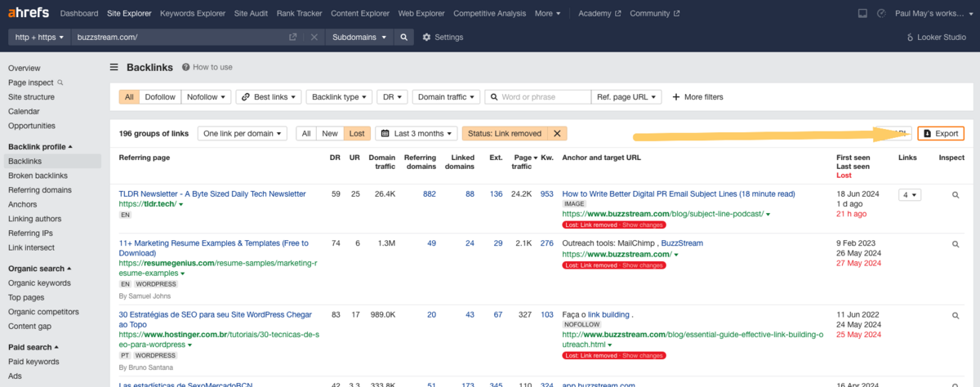The width and height of the screenshot is (980, 387).
Task: Expand the 4 links dropdown for TLDR row
Action: 909,194
